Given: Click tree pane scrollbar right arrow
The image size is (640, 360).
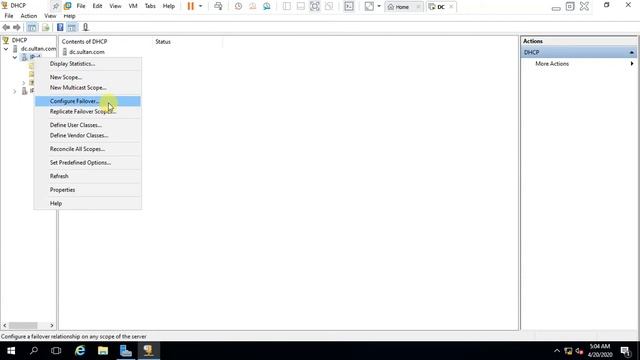Looking at the screenshot, I should click(x=52, y=325).
